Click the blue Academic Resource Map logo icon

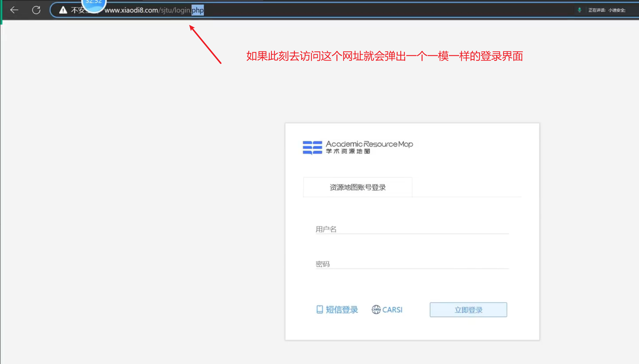click(312, 147)
